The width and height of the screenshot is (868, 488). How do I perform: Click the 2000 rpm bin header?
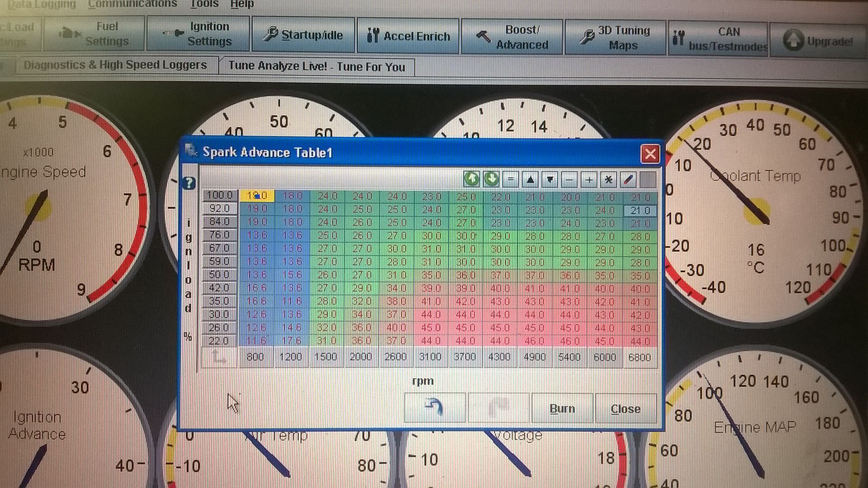click(360, 357)
